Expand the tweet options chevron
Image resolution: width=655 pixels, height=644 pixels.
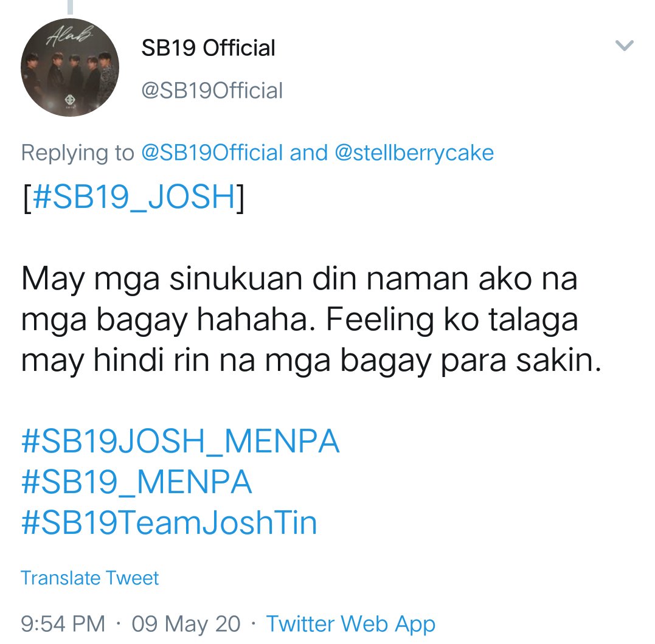click(624, 45)
